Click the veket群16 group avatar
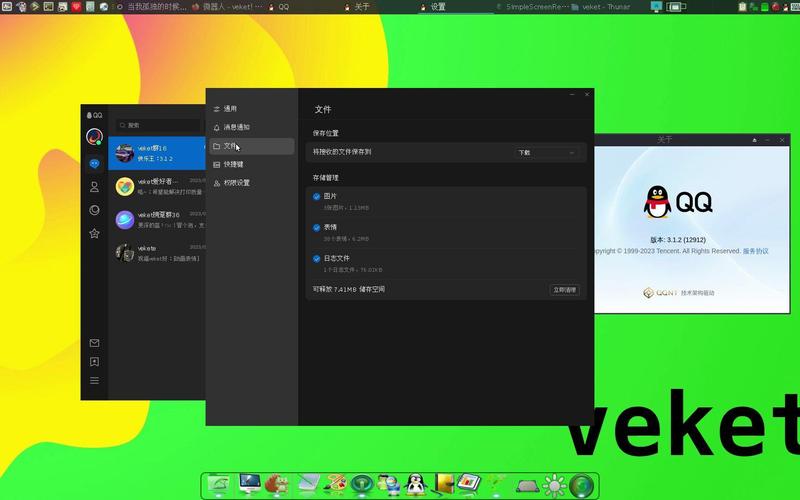Image resolution: width=800 pixels, height=500 pixels. [x=124, y=153]
